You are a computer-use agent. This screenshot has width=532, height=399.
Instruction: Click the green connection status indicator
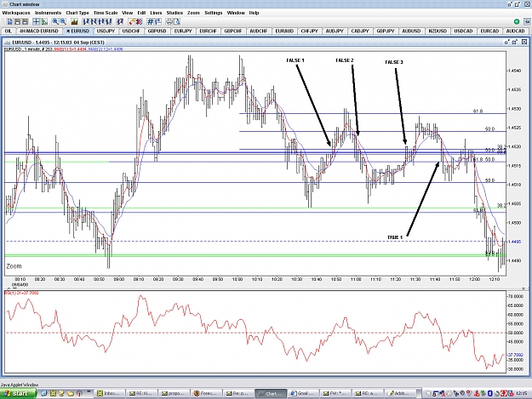pyautogui.click(x=517, y=22)
